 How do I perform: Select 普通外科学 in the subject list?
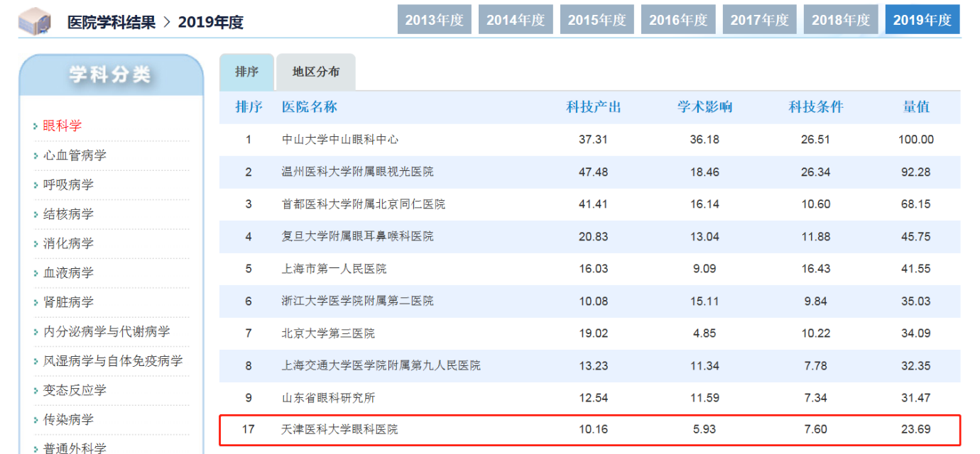(x=75, y=448)
